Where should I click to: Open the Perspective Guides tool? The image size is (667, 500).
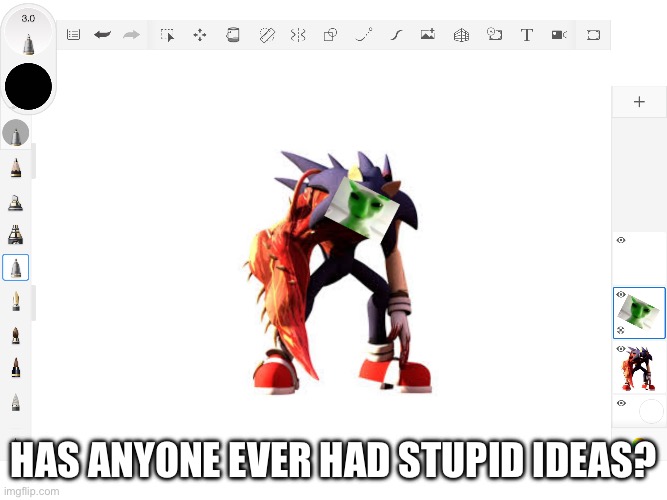pos(461,35)
